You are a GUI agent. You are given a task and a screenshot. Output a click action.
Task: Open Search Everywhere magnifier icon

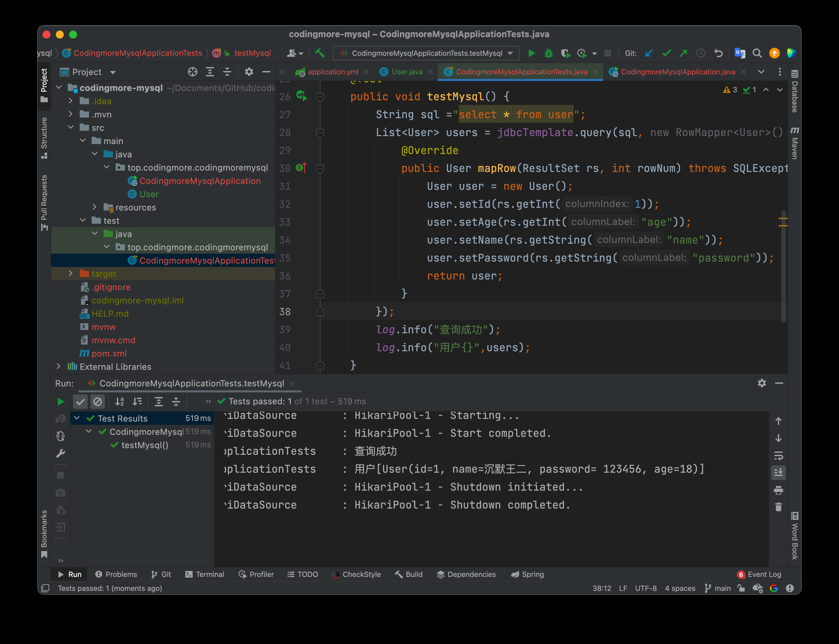757,53
